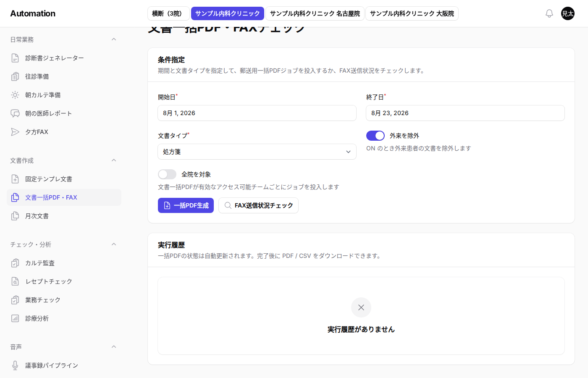
Task: Click the 月次文書 files icon
Action: point(15,216)
